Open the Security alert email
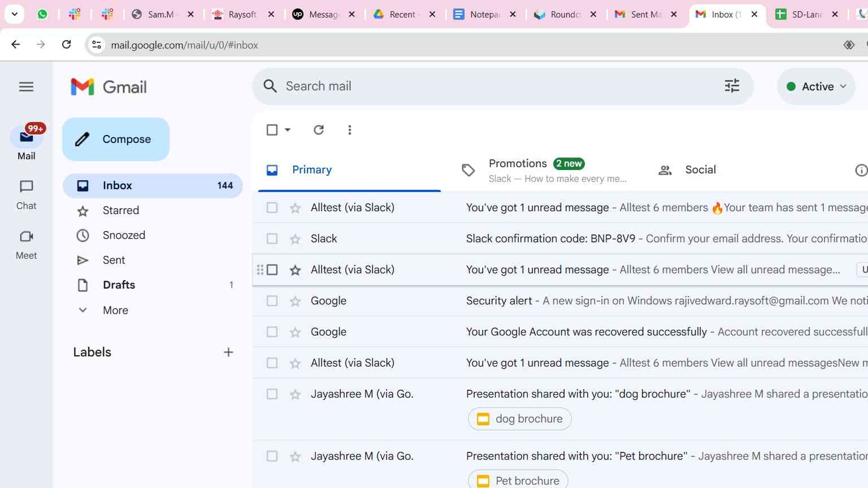This screenshot has height=488, width=868. 560,301
